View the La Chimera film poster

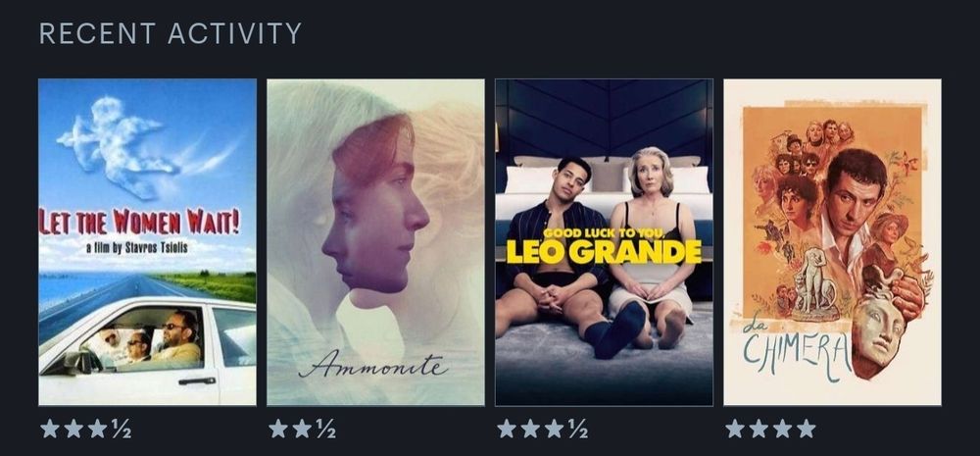coord(832,242)
